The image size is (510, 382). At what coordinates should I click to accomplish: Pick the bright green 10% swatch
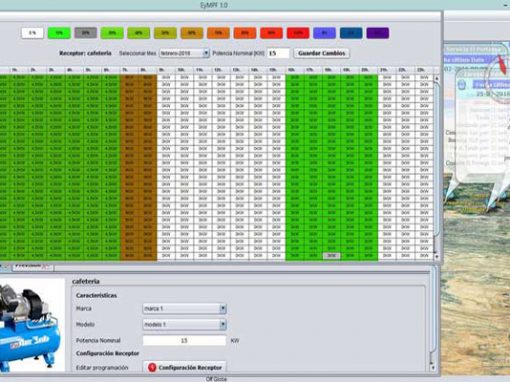click(59, 33)
